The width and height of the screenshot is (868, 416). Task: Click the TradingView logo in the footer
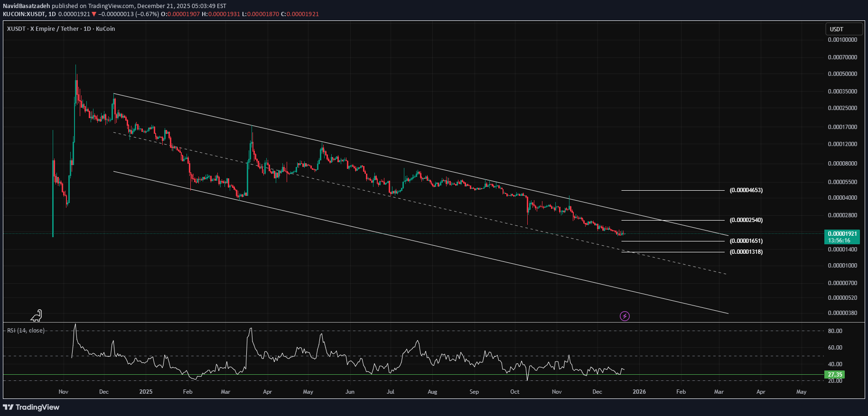click(x=31, y=407)
